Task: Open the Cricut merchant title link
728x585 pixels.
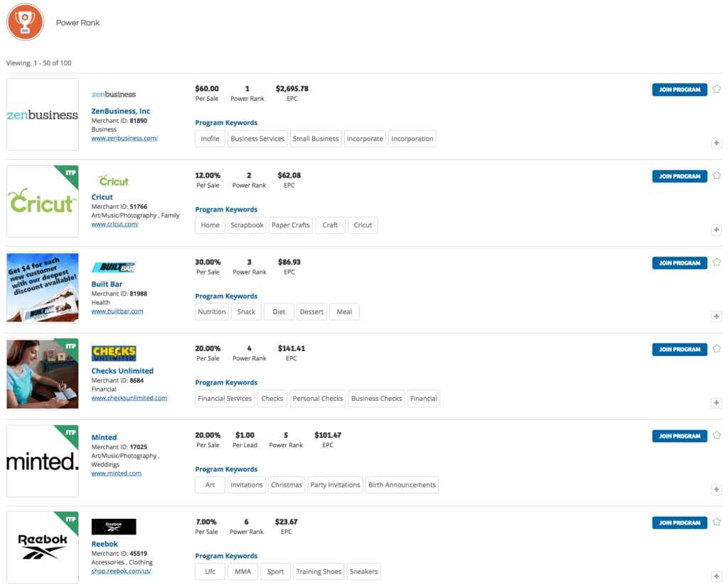Action: click(x=102, y=197)
